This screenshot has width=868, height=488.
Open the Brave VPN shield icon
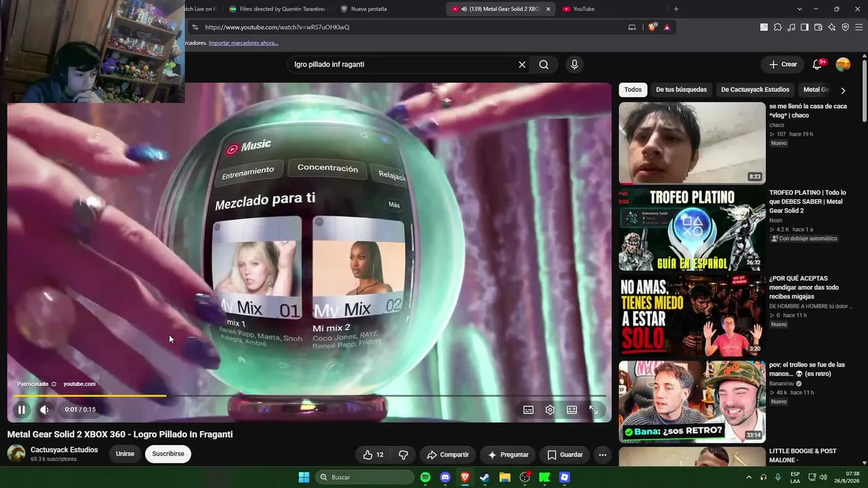[x=846, y=27]
